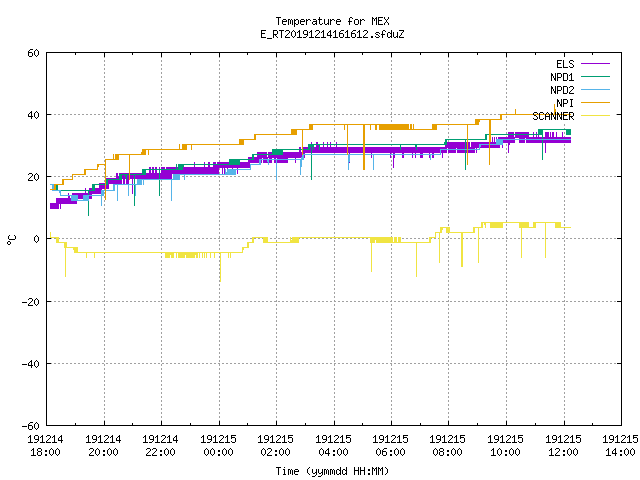Click the x-axis tick 191214 18:00
This screenshot has height=480, width=640.
pos(45,446)
